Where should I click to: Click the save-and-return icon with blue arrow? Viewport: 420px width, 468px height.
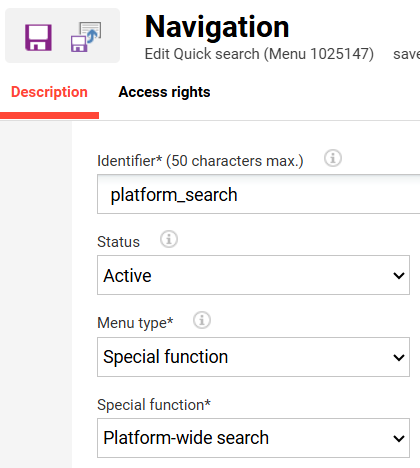pos(86,37)
